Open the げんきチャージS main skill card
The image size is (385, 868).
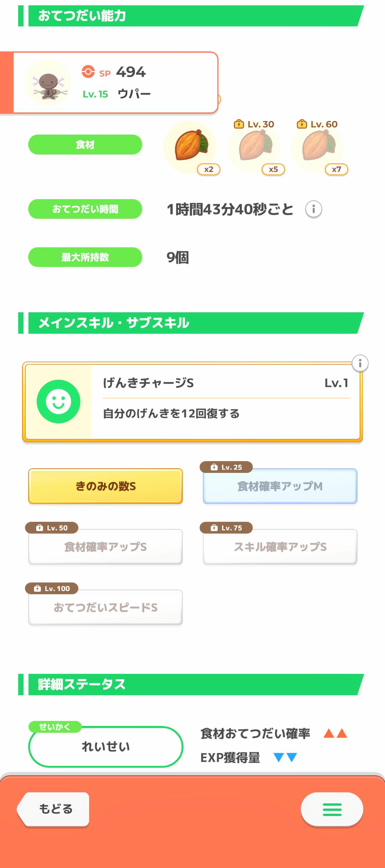pyautogui.click(x=225, y=402)
